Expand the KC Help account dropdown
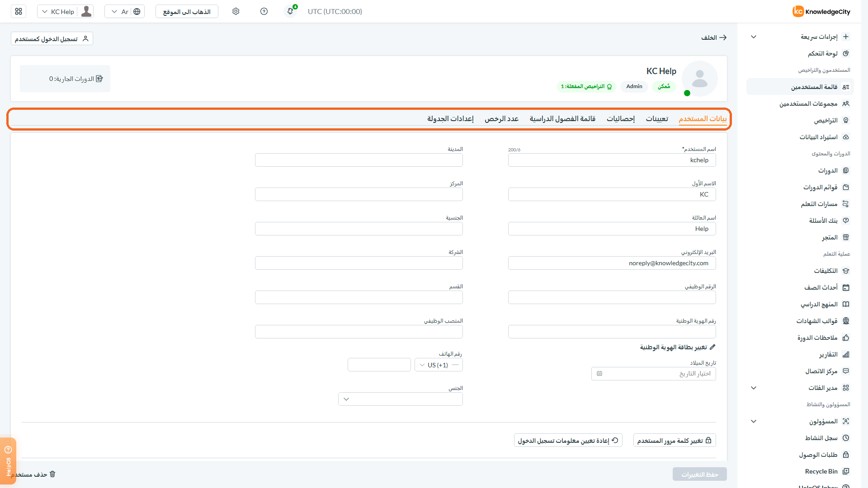 [x=65, y=11]
